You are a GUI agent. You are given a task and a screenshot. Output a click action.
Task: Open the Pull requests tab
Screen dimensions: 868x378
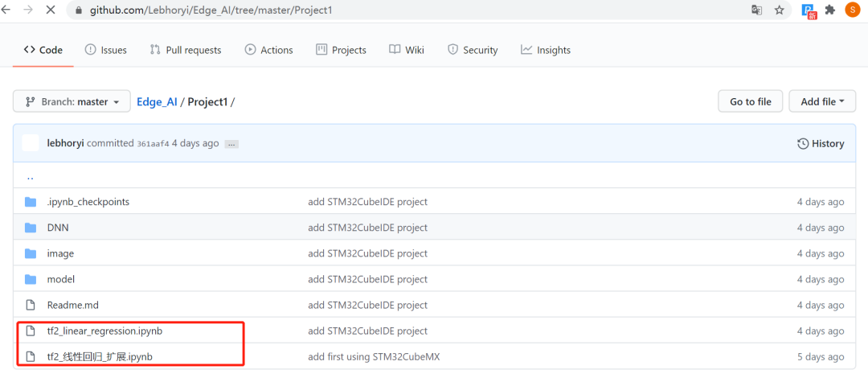pyautogui.click(x=185, y=50)
